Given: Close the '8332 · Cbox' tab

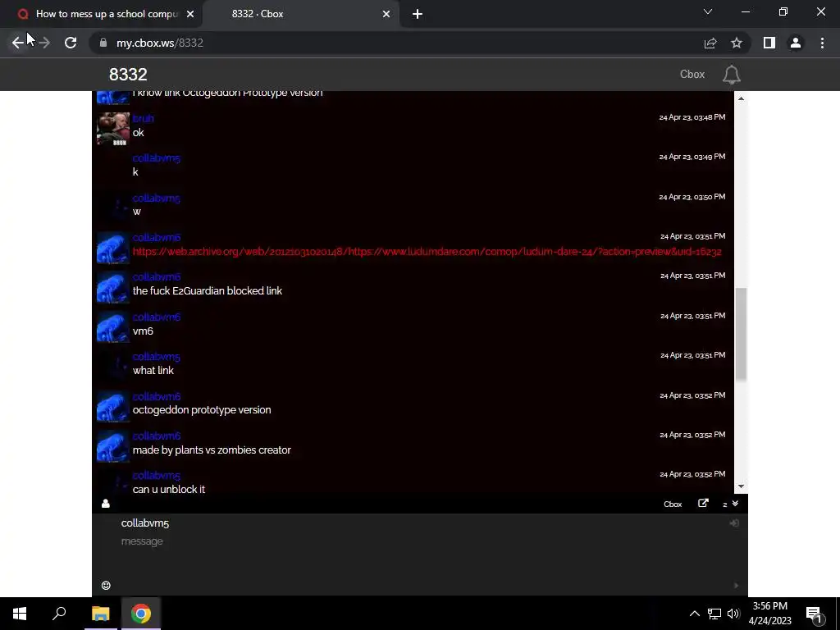Looking at the screenshot, I should point(386,14).
